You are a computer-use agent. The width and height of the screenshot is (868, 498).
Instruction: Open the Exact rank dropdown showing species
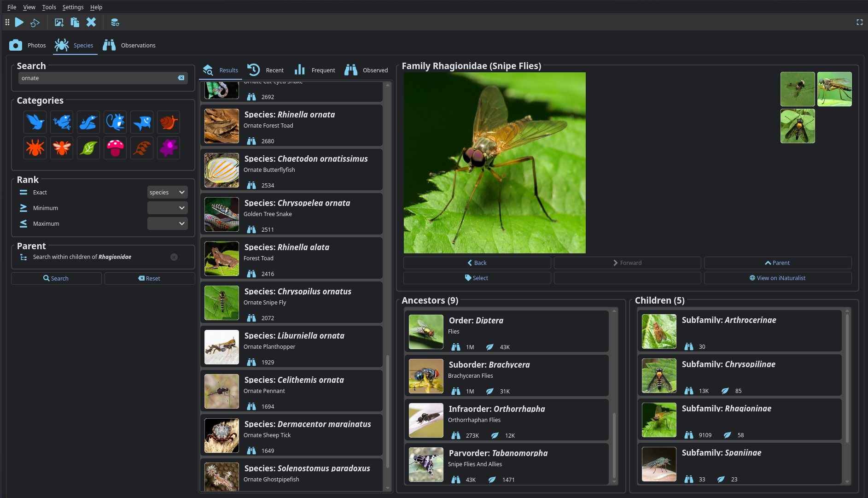[167, 192]
